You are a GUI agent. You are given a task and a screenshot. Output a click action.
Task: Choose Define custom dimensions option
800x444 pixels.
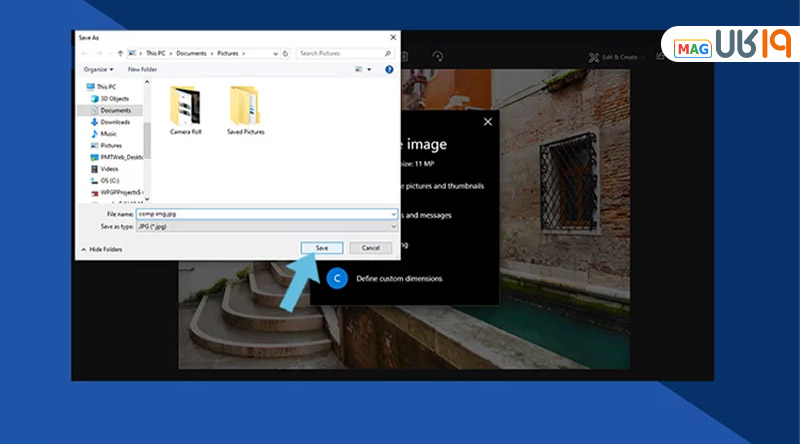[x=398, y=278]
